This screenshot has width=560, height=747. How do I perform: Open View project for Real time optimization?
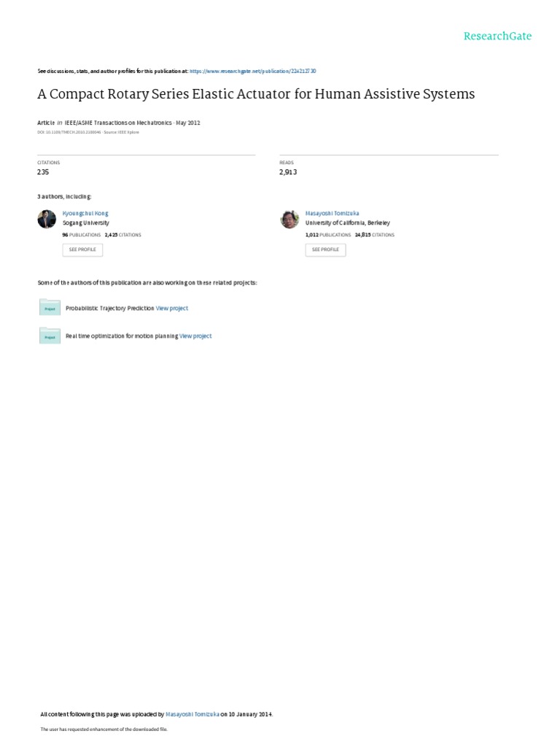195,336
